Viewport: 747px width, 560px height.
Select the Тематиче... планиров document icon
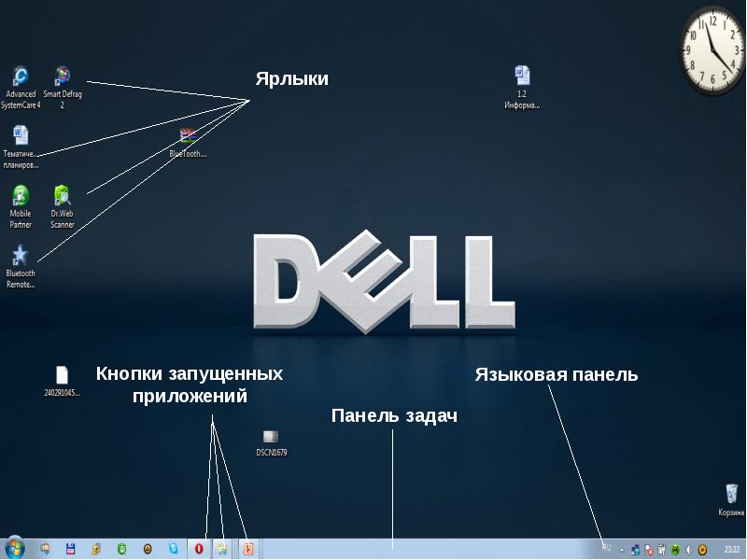tap(21, 136)
